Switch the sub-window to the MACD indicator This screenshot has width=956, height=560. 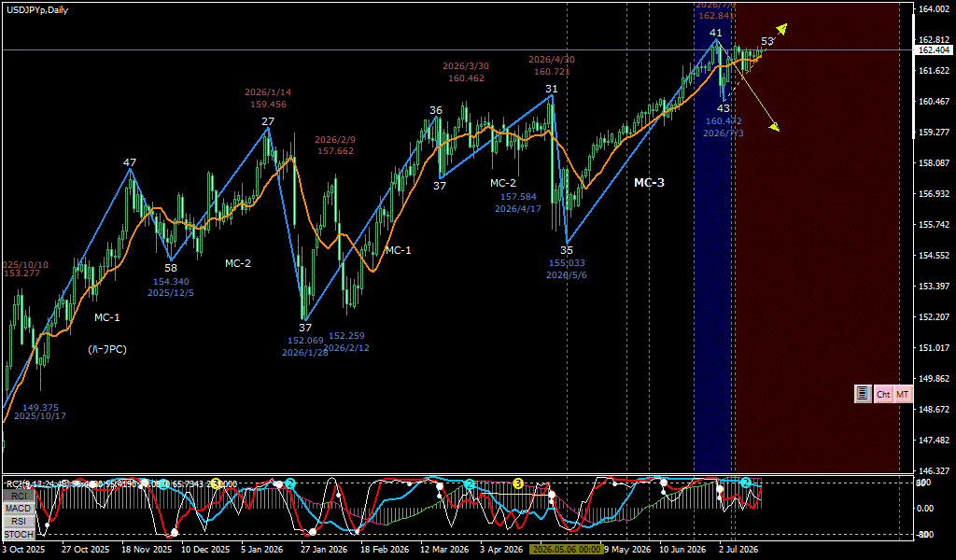[x=19, y=509]
